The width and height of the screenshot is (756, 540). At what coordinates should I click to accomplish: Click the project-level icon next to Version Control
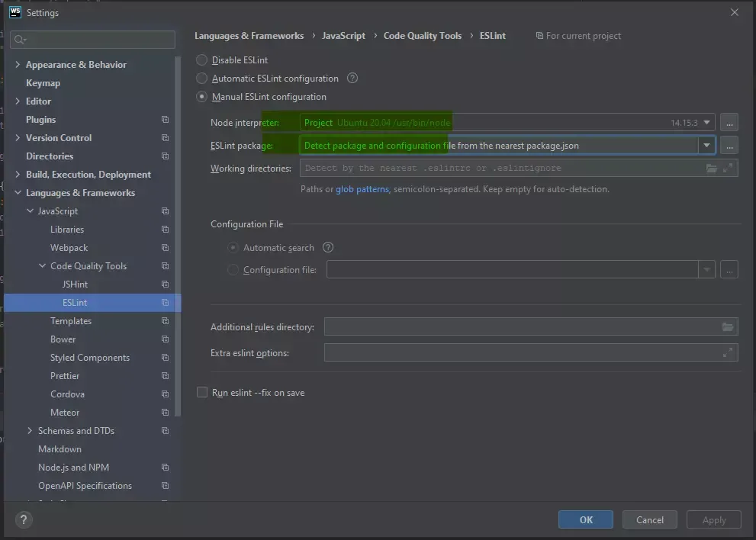pyautogui.click(x=165, y=138)
